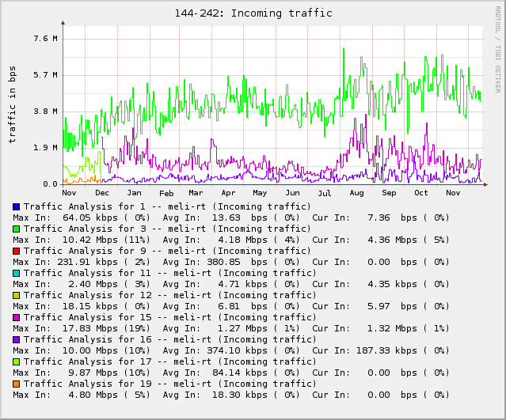Select the Jan marker on the time axis

tap(134, 193)
